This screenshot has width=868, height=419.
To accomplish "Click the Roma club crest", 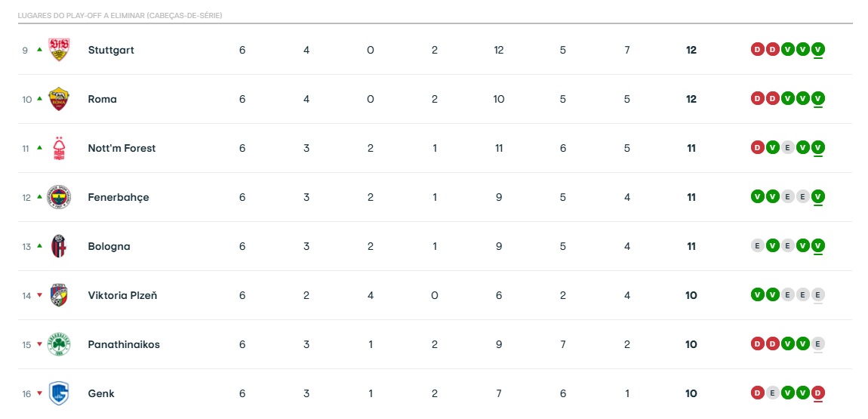I will pyautogui.click(x=59, y=99).
